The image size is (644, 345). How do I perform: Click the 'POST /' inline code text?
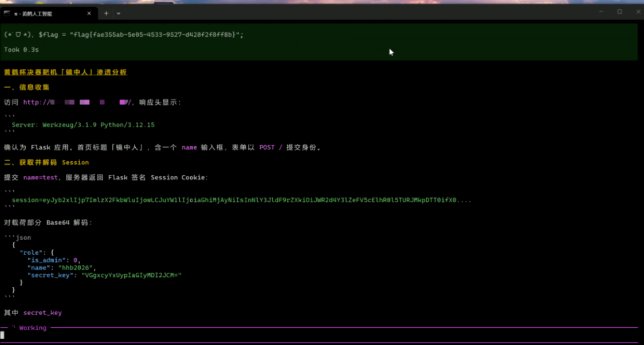pyautogui.click(x=270, y=147)
